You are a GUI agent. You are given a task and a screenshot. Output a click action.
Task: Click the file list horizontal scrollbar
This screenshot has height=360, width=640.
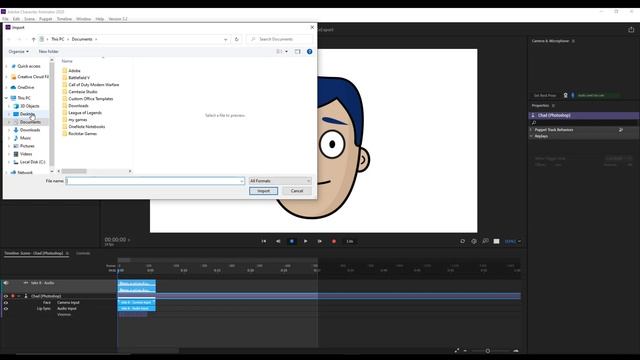pos(74,171)
